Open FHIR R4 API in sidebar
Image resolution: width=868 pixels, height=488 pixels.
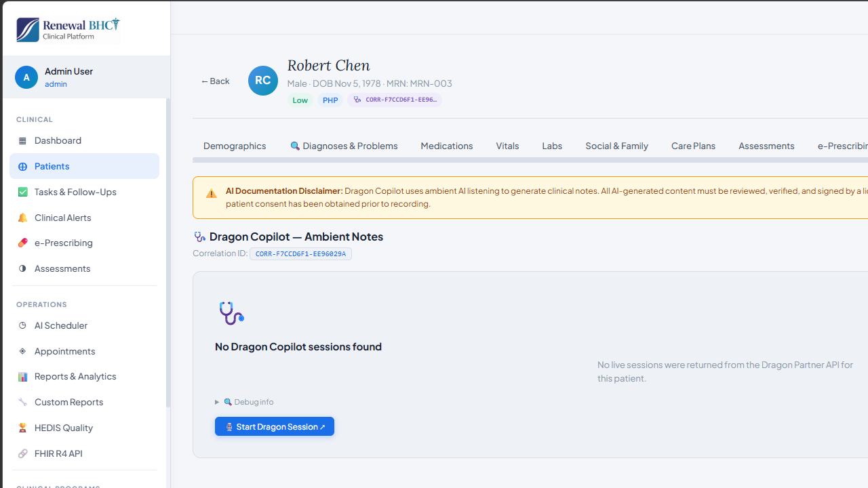84,454
